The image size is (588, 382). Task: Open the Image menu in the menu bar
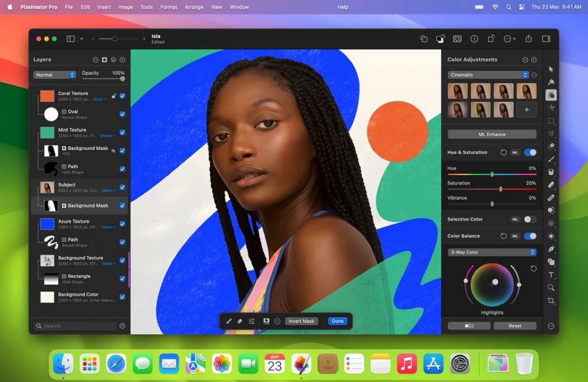point(125,7)
